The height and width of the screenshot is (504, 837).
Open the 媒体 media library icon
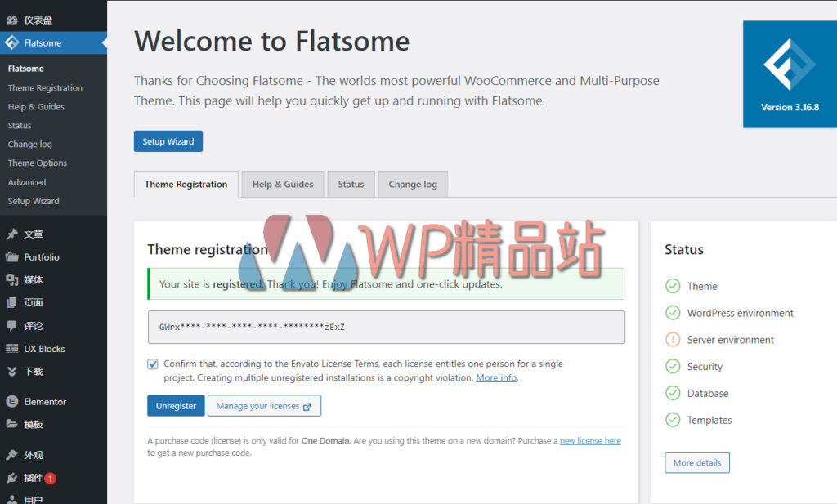click(11, 279)
